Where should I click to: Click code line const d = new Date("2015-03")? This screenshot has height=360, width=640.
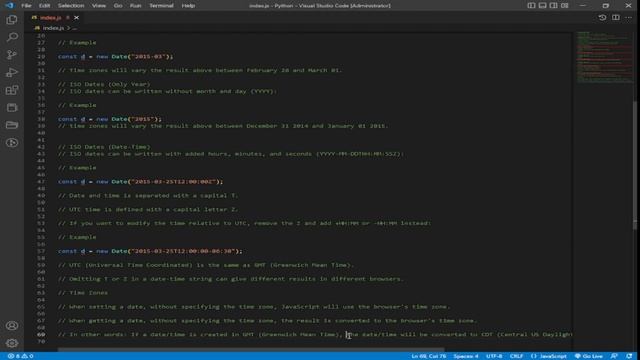click(x=116, y=56)
